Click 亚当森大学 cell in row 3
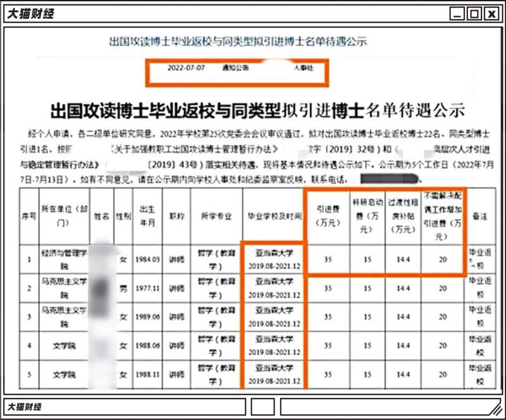The height and width of the screenshot is (420, 506). (275, 317)
